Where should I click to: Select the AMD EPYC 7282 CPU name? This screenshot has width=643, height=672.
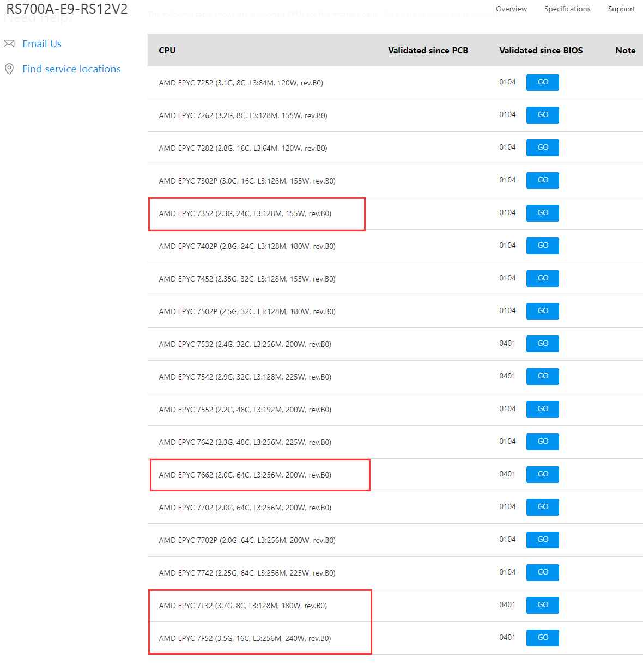[243, 148]
